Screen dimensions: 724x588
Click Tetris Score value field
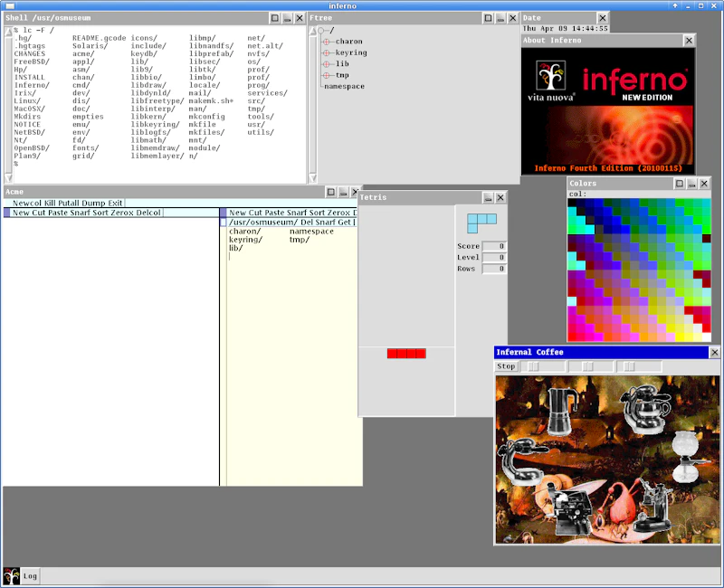(x=494, y=246)
